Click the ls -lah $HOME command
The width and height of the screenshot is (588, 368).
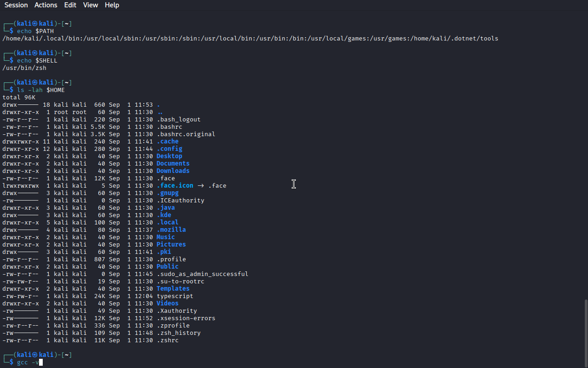click(x=41, y=90)
